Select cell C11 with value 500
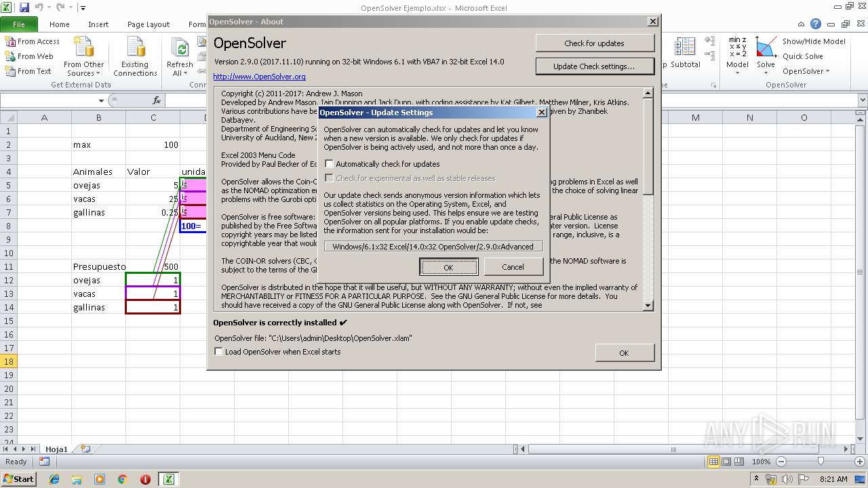868x488 pixels. [153, 266]
